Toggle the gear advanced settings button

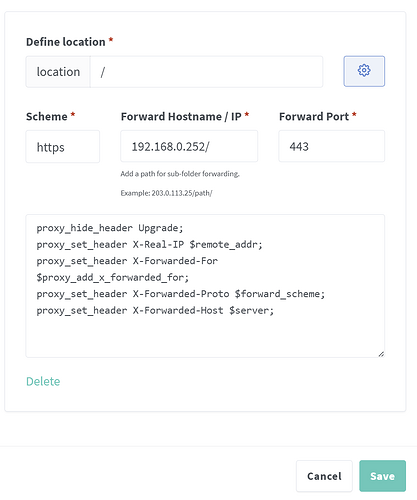364,71
